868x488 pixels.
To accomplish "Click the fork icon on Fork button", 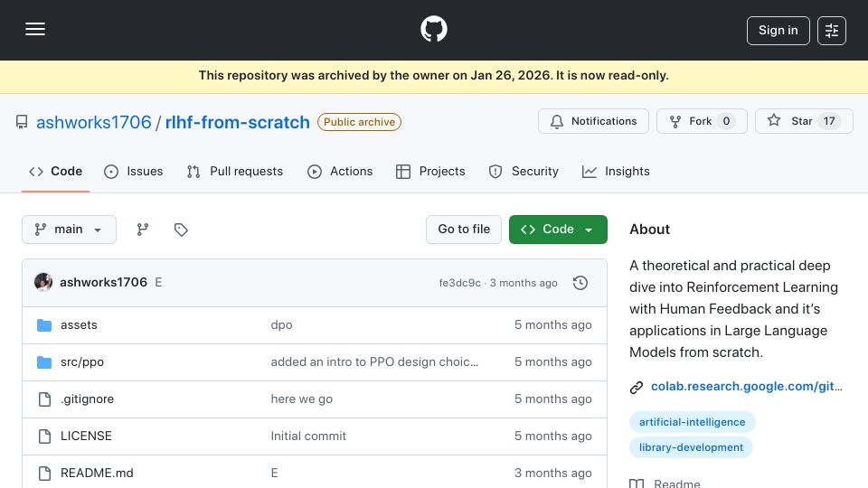I will pyautogui.click(x=675, y=121).
